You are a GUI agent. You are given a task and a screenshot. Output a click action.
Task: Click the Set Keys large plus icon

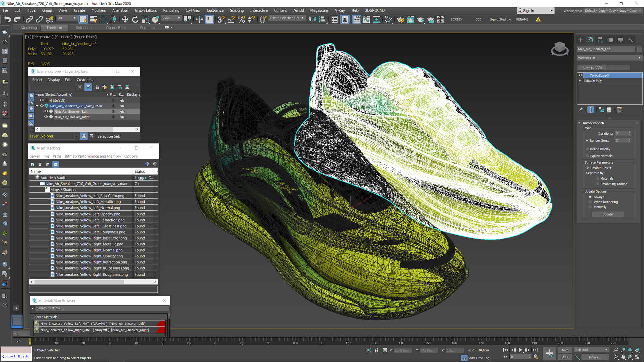click(x=549, y=353)
